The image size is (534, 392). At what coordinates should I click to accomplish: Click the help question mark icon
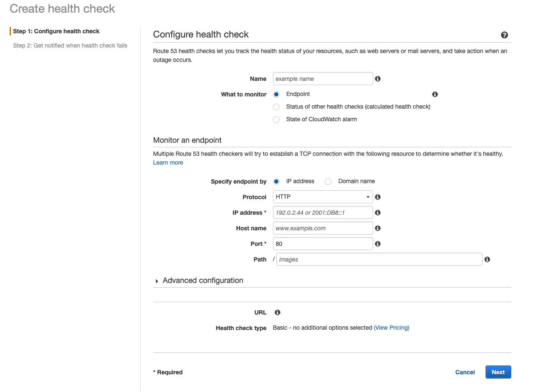(x=504, y=35)
